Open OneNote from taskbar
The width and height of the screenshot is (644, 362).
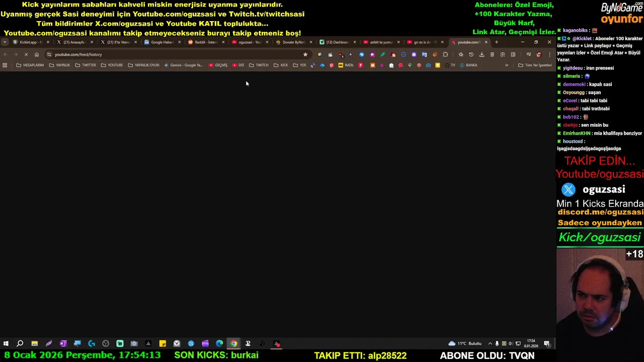[x=63, y=344]
